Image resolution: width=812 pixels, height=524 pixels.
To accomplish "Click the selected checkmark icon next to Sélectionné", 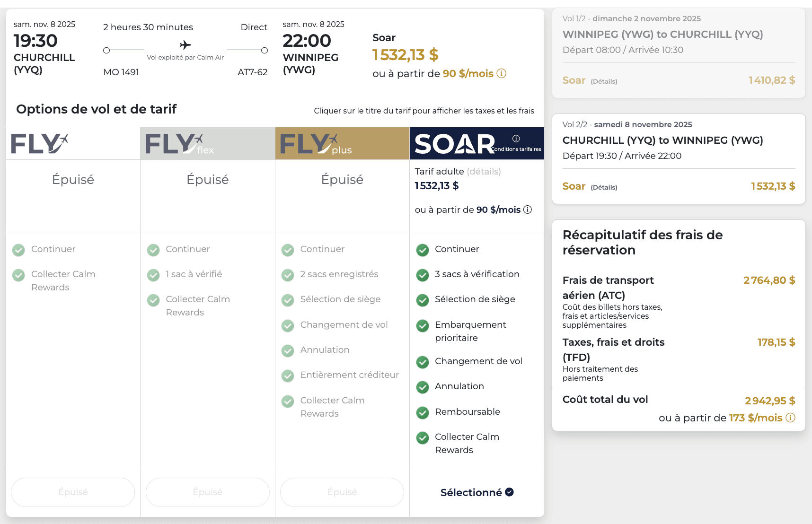I will coord(509,492).
